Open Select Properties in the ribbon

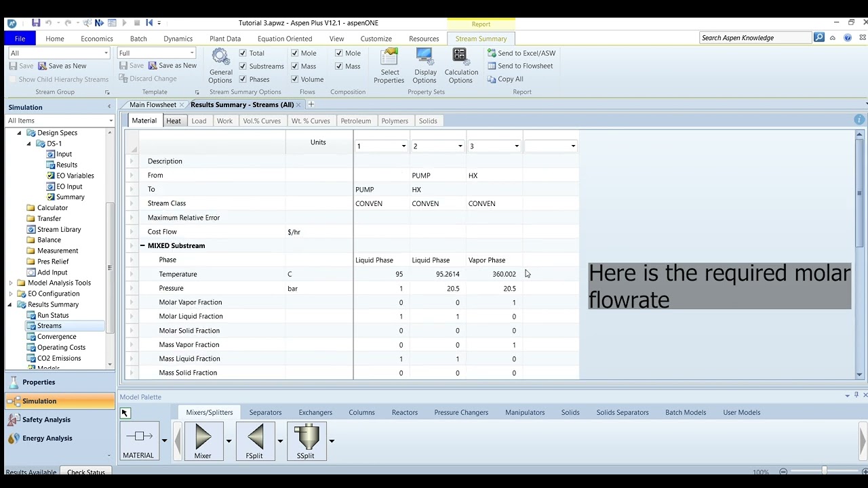(389, 66)
